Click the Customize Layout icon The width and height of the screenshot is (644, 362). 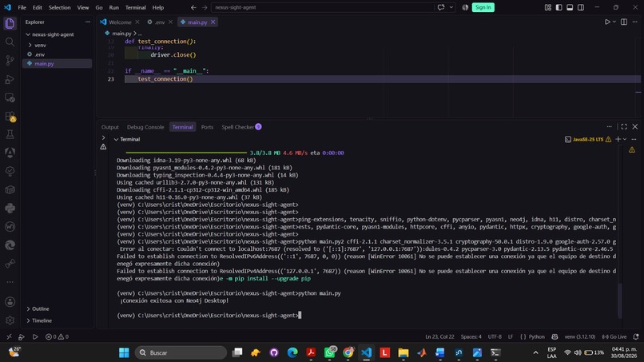point(548,7)
